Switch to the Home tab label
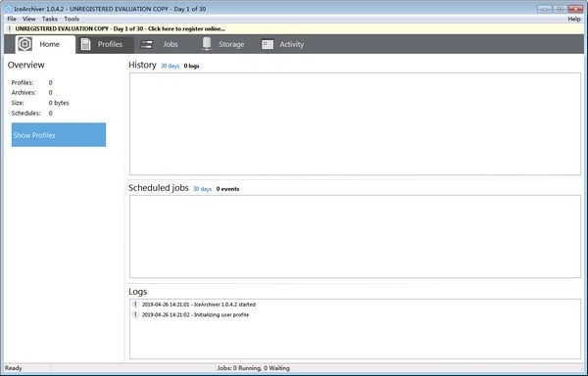This screenshot has width=588, height=376. point(50,44)
